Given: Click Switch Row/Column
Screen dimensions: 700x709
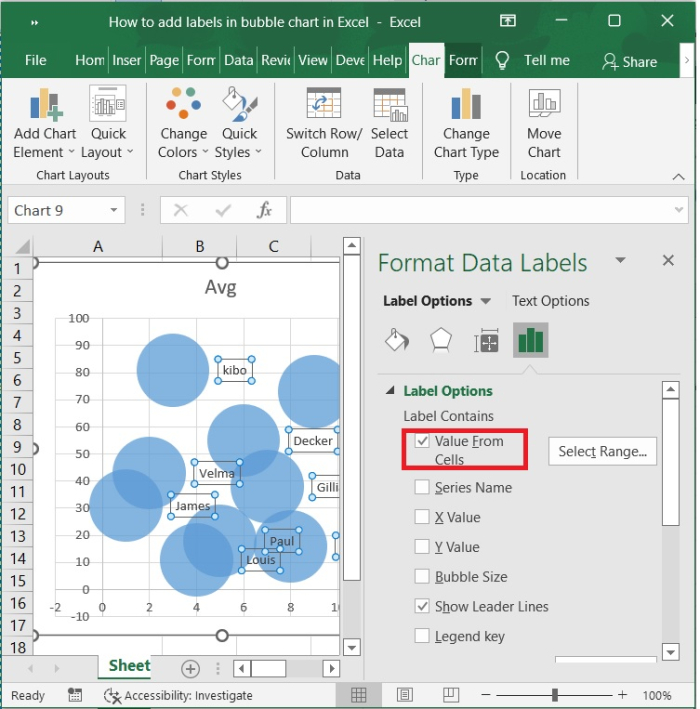Looking at the screenshot, I should [324, 123].
